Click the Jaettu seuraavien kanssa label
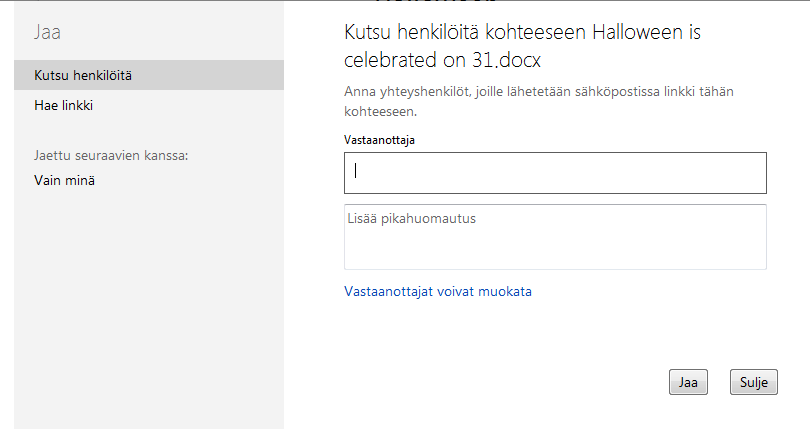The width and height of the screenshot is (810, 429). pos(111,156)
